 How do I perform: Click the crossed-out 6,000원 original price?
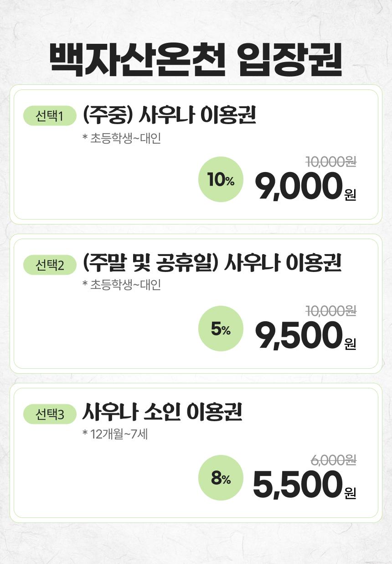click(x=333, y=460)
